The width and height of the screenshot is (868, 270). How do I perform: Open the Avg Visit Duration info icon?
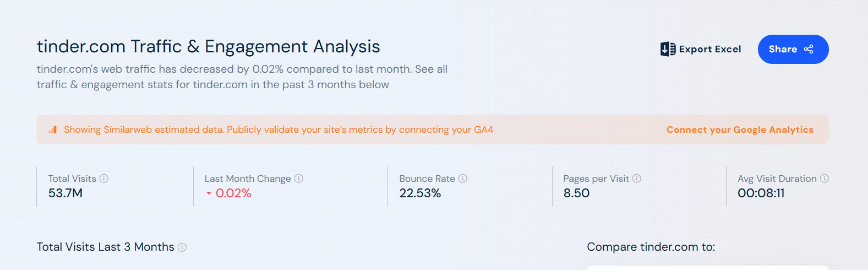(825, 179)
